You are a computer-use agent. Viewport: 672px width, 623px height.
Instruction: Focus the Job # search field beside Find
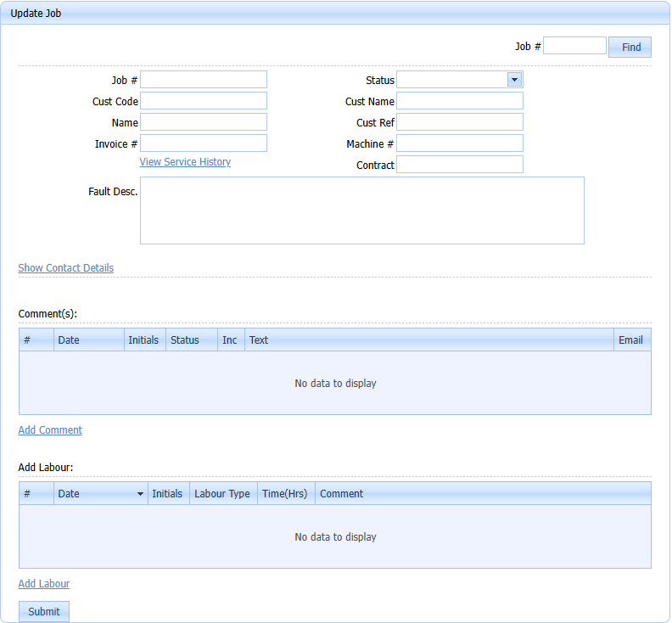574,46
